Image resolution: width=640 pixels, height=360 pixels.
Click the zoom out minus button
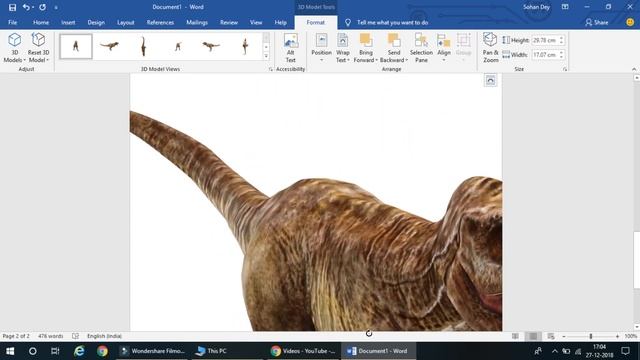pyautogui.click(x=564, y=336)
